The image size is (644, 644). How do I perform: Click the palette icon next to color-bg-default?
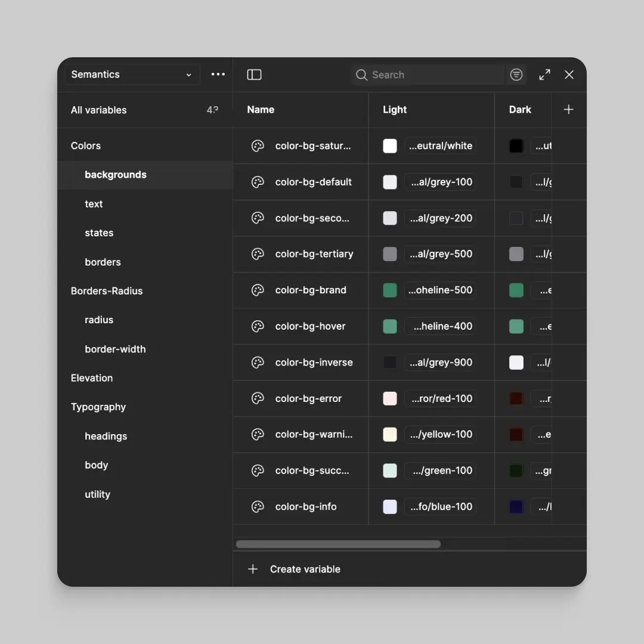(257, 182)
